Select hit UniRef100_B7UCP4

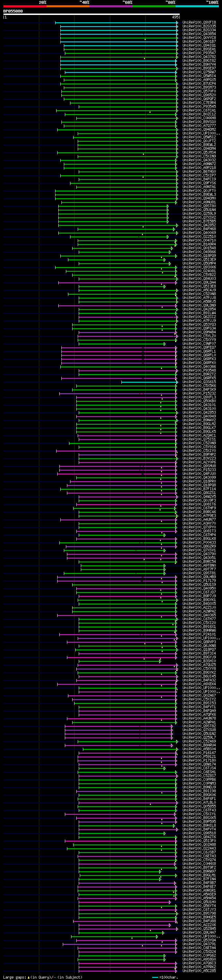point(199,83)
